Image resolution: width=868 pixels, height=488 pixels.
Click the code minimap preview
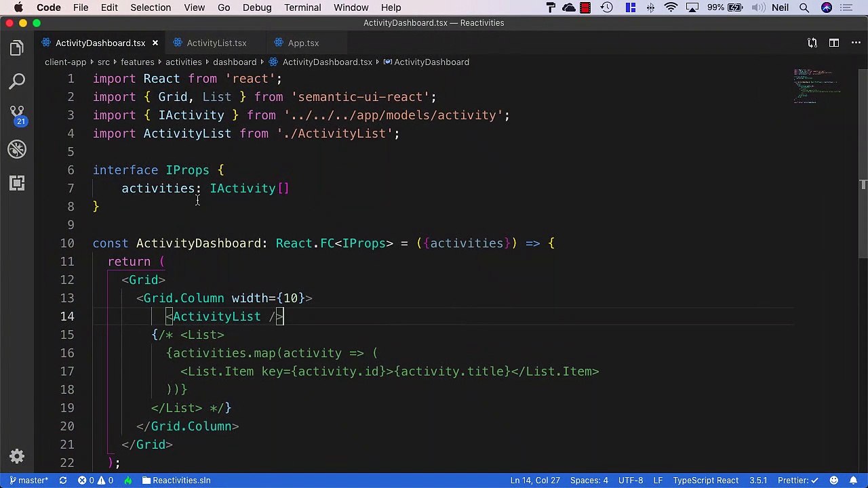point(818,86)
